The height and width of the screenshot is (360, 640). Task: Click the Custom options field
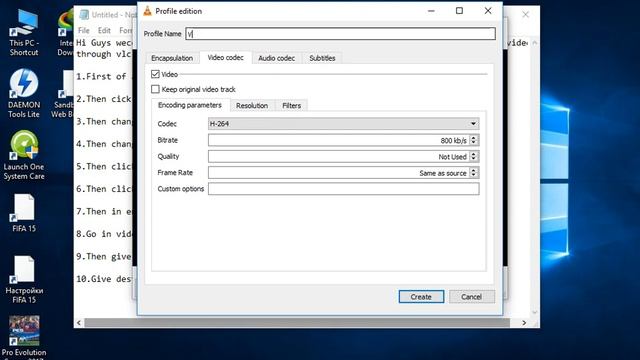(344, 189)
